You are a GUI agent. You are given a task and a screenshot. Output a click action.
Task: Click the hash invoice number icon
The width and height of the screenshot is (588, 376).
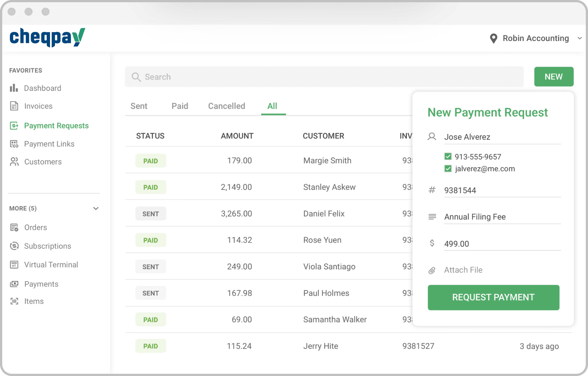[x=432, y=190]
